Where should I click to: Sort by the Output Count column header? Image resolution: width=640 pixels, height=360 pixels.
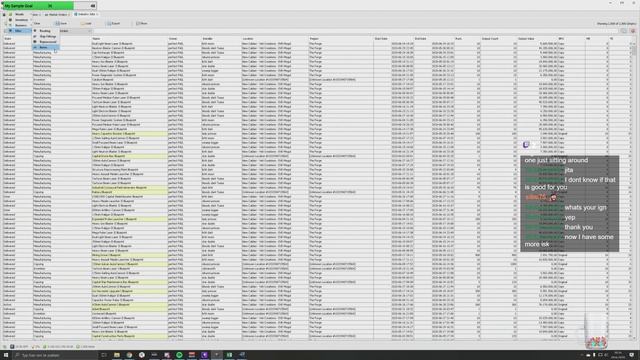[x=499, y=39]
